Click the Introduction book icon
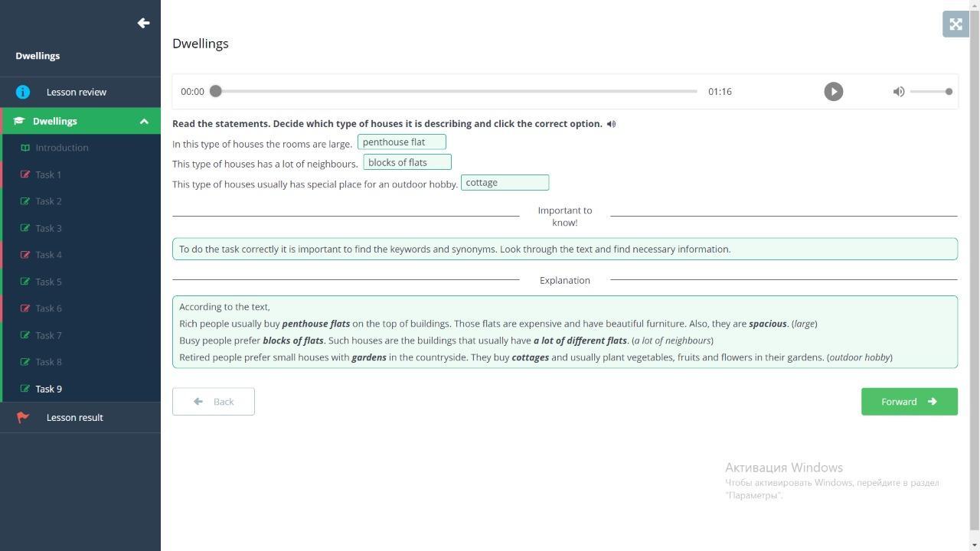The width and height of the screenshot is (980, 551). click(25, 148)
